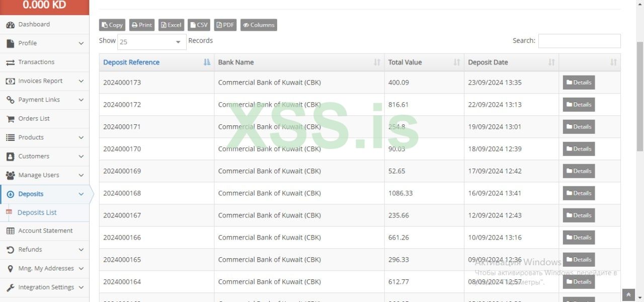The width and height of the screenshot is (644, 302).
Task: Click the Copy export button
Action: point(112,25)
